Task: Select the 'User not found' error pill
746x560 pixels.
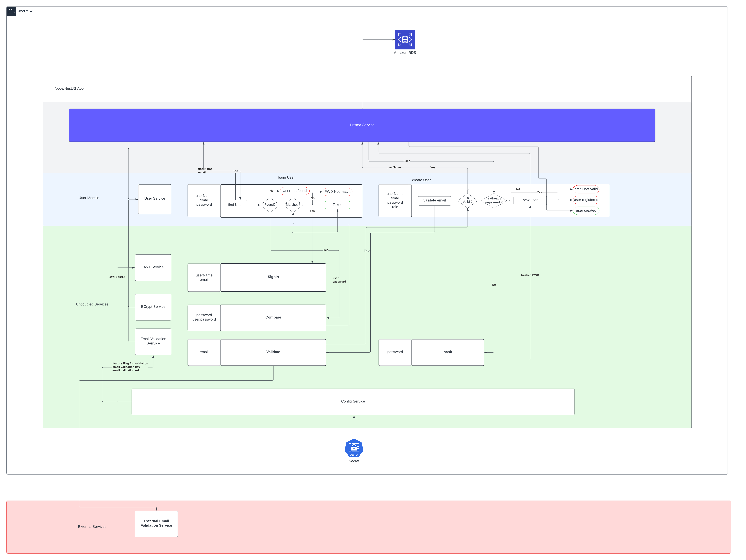Action: 294,191
